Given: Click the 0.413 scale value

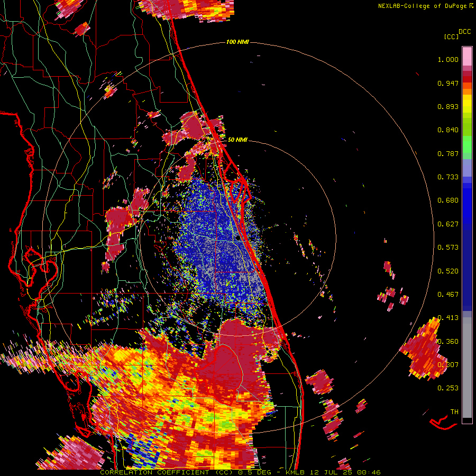Looking at the screenshot, I should click(x=448, y=318).
